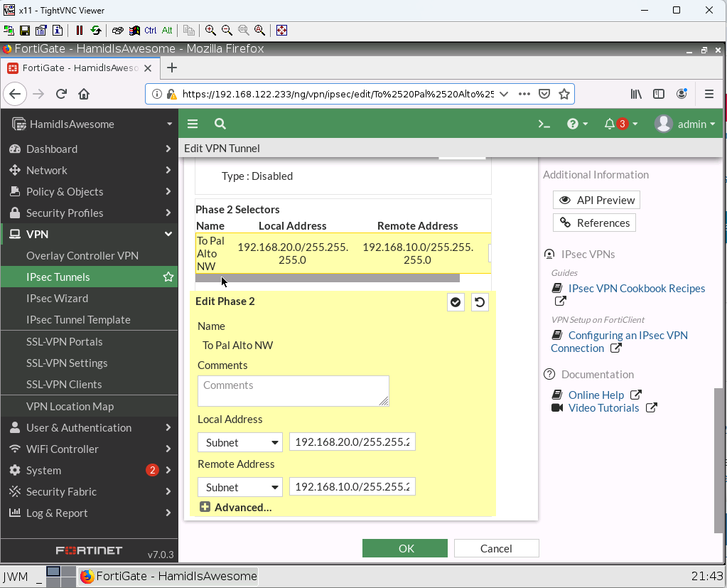This screenshot has width=727, height=588.
Task: Open the notifications bell icon
Action: [610, 124]
